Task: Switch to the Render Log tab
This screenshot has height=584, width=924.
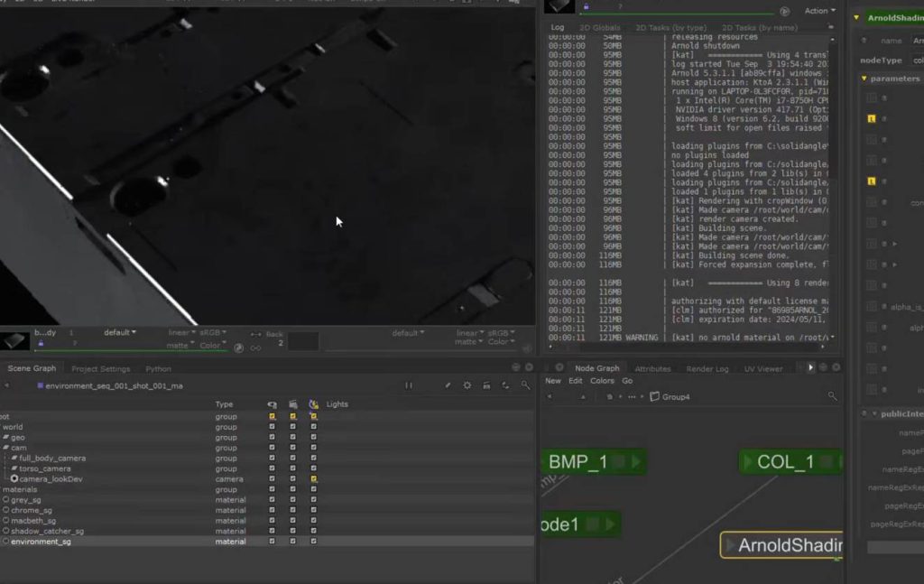Action: tap(707, 368)
